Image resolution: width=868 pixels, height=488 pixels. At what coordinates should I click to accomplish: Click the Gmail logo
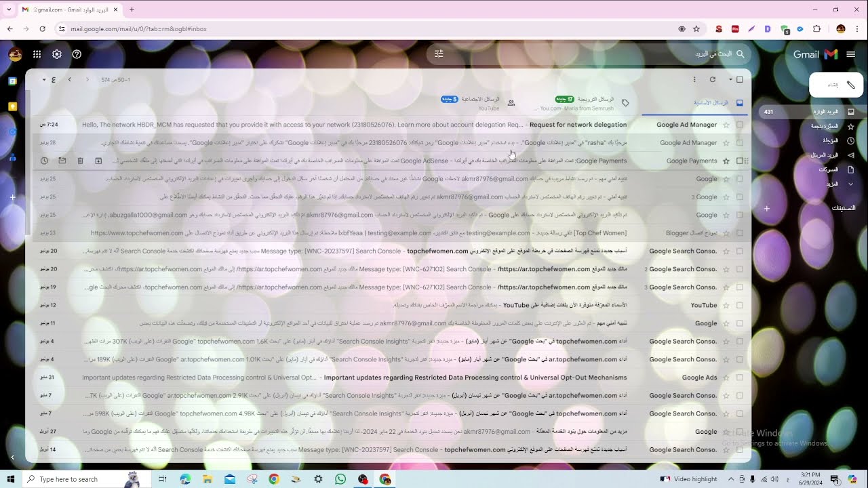[816, 54]
